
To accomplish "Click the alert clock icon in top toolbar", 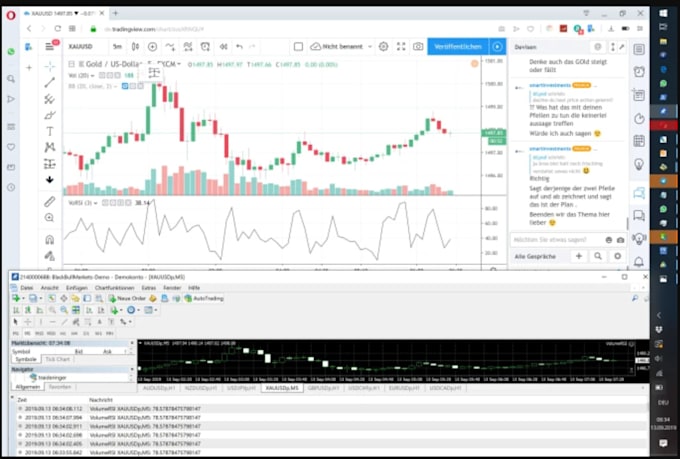I will click(205, 46).
